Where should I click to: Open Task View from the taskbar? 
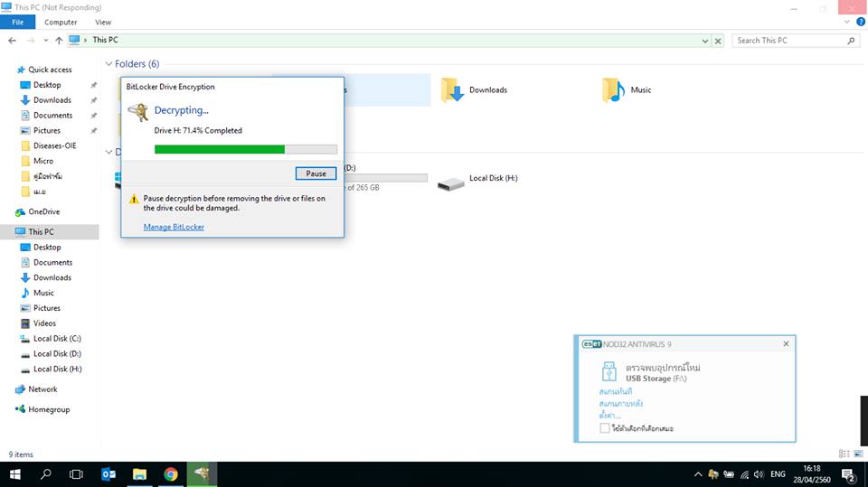tap(76, 474)
